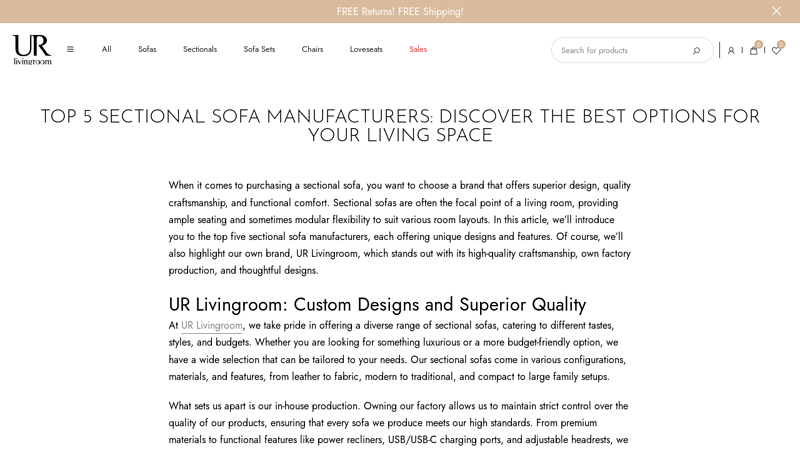Open the hamburger menu icon
800x450 pixels.
point(70,49)
